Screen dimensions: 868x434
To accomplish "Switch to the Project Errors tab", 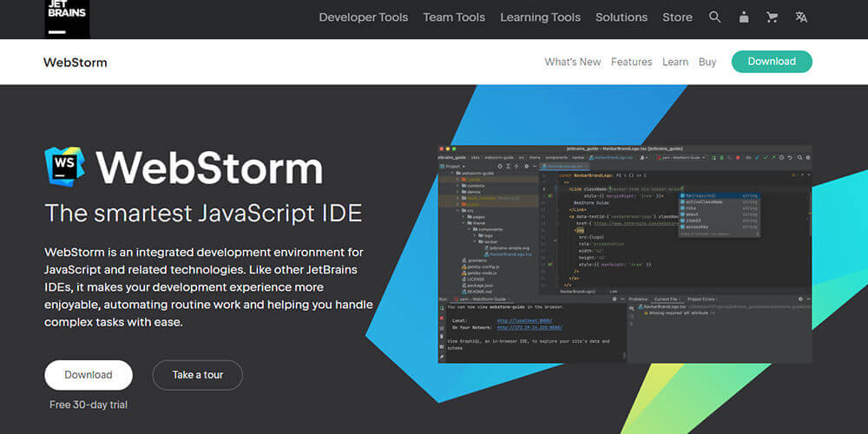I will (700, 299).
